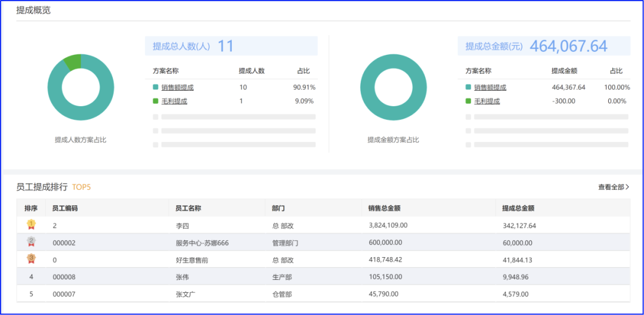Click the 员工编码 column header
This screenshot has height=315, width=644.
(x=65, y=208)
